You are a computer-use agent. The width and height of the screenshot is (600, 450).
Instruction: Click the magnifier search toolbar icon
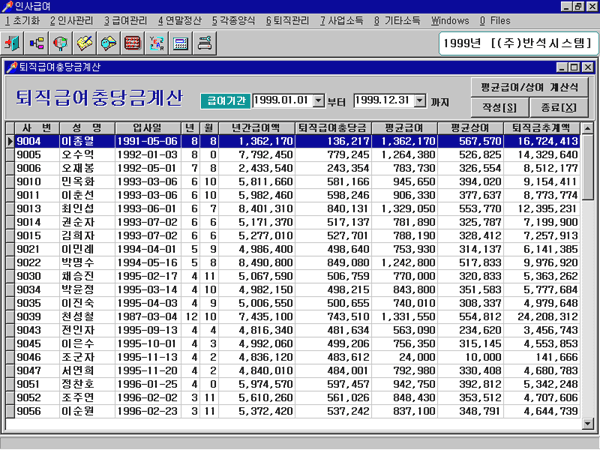point(61,45)
